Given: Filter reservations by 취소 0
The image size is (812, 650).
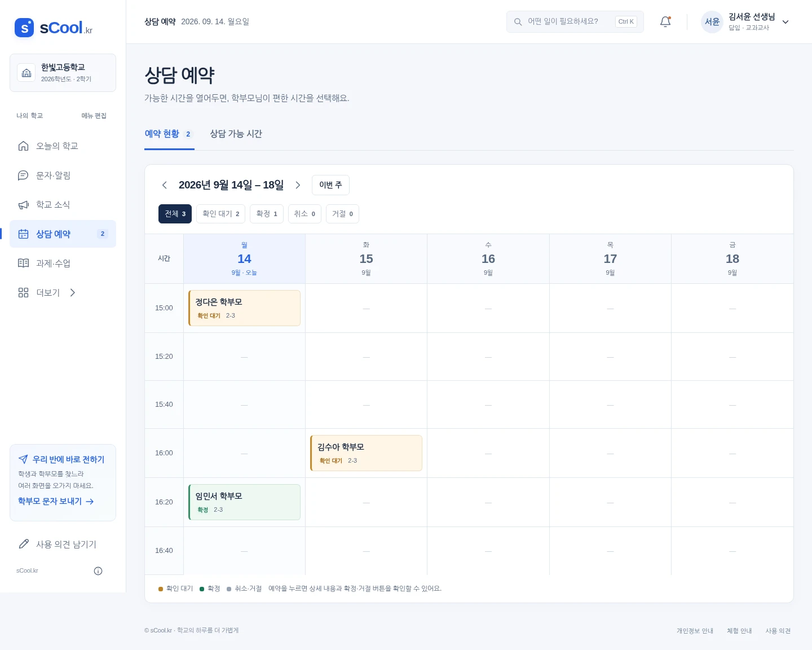Looking at the screenshot, I should (304, 214).
